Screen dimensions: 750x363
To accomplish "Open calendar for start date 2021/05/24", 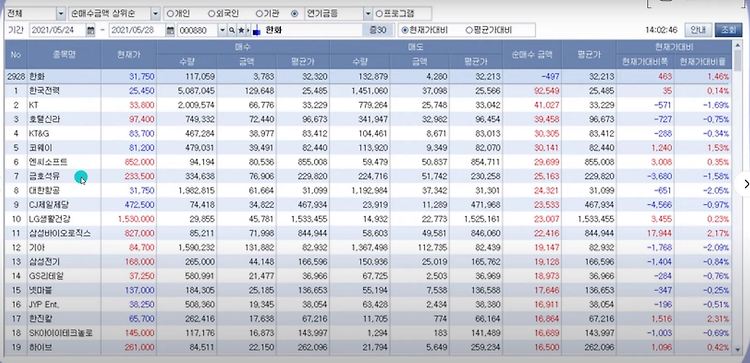I will 91,31.
